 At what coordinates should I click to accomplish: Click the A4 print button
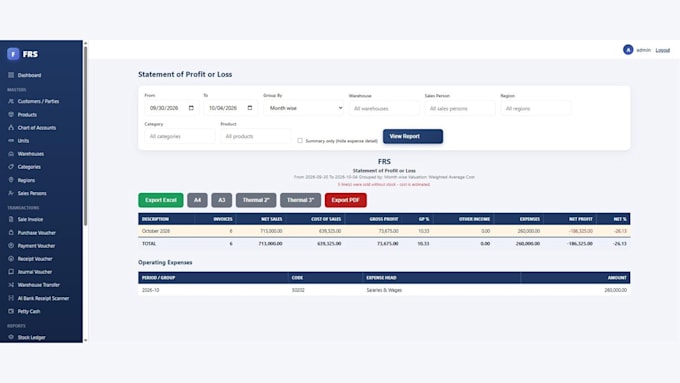[x=197, y=200]
